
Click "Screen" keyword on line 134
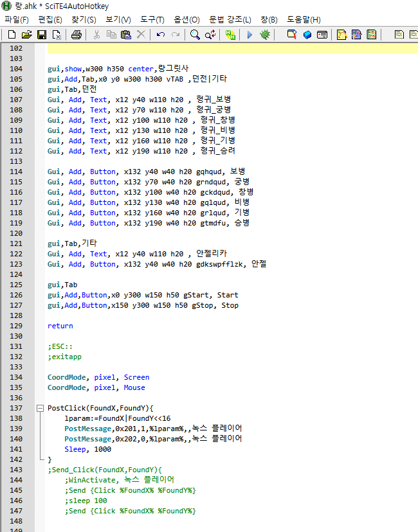(136, 377)
